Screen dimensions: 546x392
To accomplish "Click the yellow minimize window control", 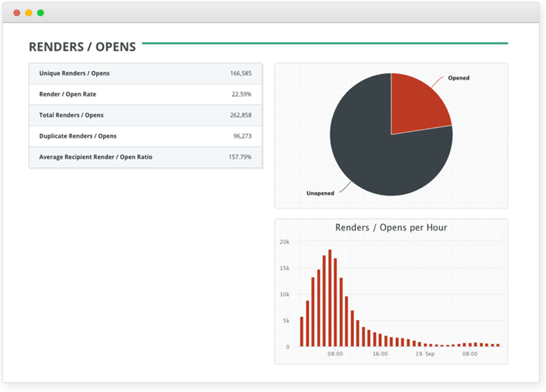I will pyautogui.click(x=28, y=12).
